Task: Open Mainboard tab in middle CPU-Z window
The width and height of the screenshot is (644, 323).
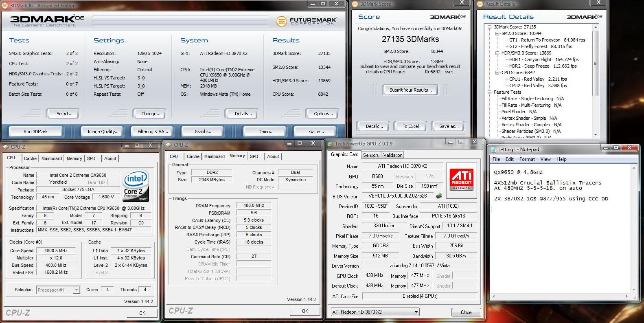Action: coord(215,156)
